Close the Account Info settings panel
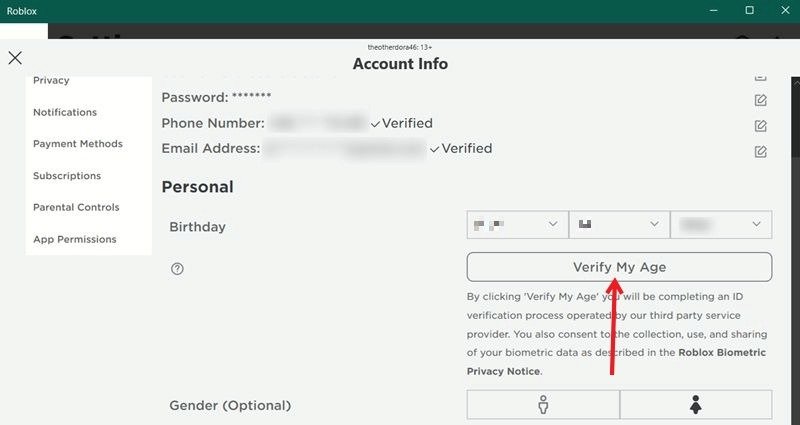 click(15, 58)
